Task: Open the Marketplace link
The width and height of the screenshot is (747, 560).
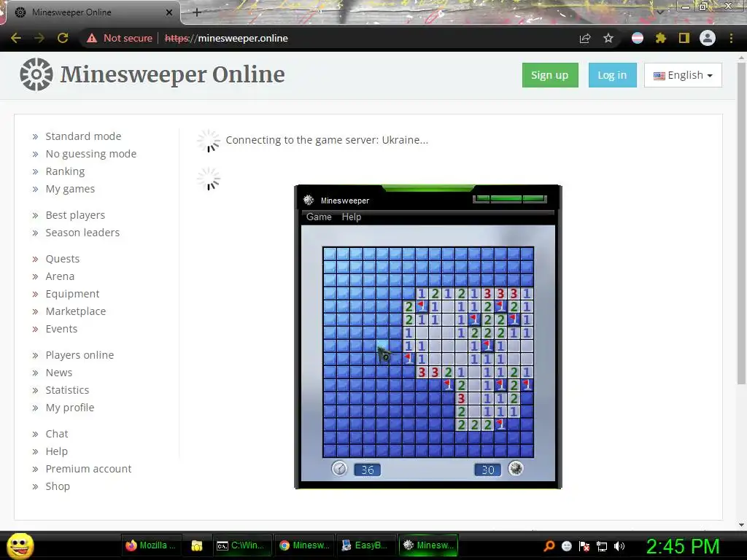Action: (76, 311)
